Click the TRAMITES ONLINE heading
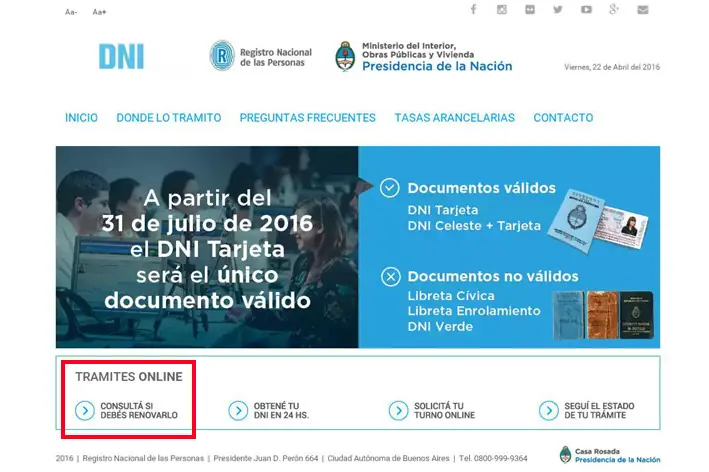 (x=129, y=377)
